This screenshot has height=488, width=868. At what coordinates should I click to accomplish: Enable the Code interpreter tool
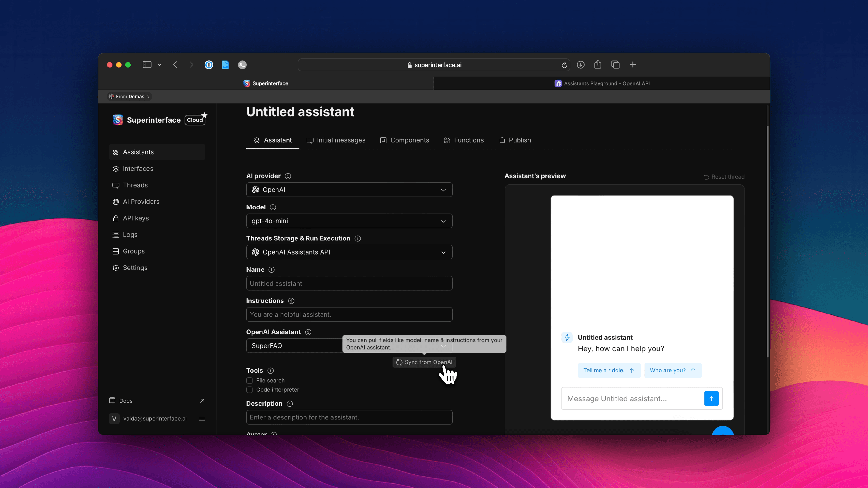(249, 390)
